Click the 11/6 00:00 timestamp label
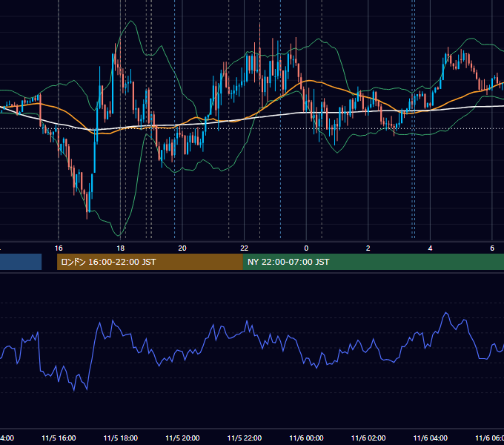This screenshot has width=504, height=445. point(306,438)
